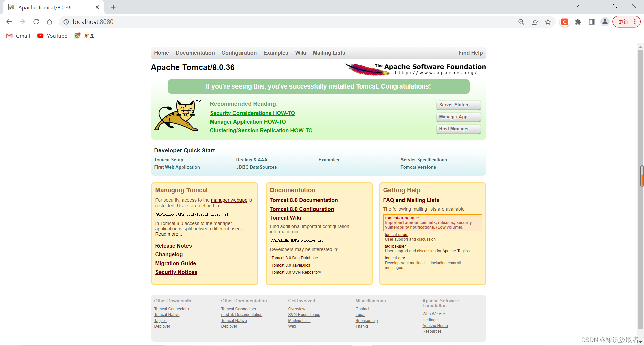Reload the page with the refresh icon

[36, 22]
